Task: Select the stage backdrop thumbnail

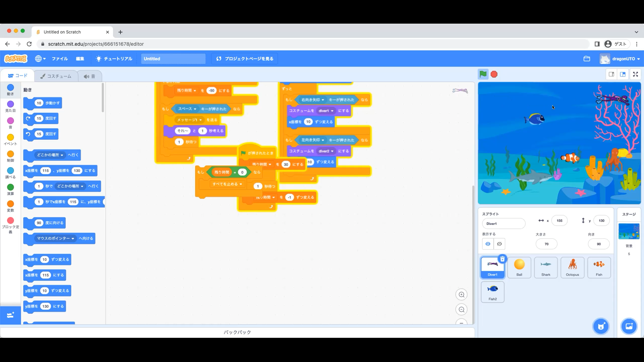Action: pyautogui.click(x=629, y=231)
